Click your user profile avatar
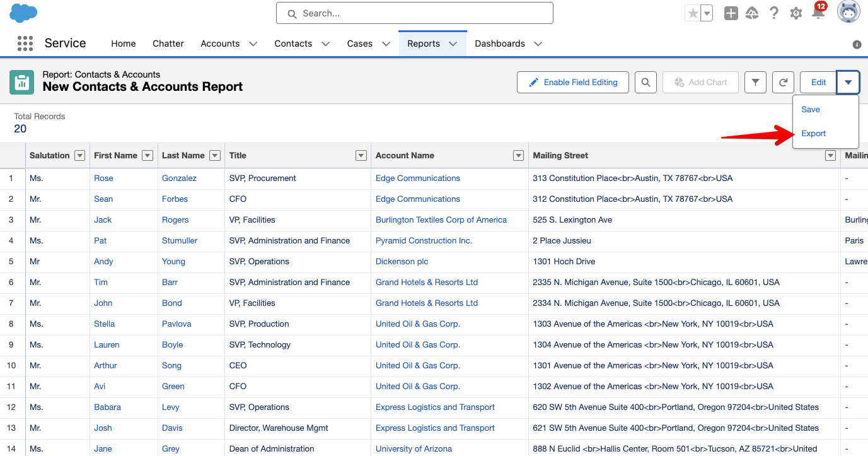 [x=848, y=11]
